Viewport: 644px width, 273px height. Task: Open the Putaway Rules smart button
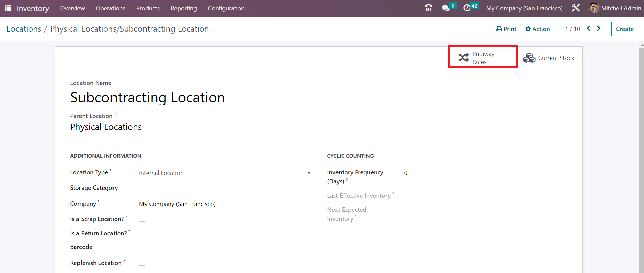pyautogui.click(x=483, y=58)
